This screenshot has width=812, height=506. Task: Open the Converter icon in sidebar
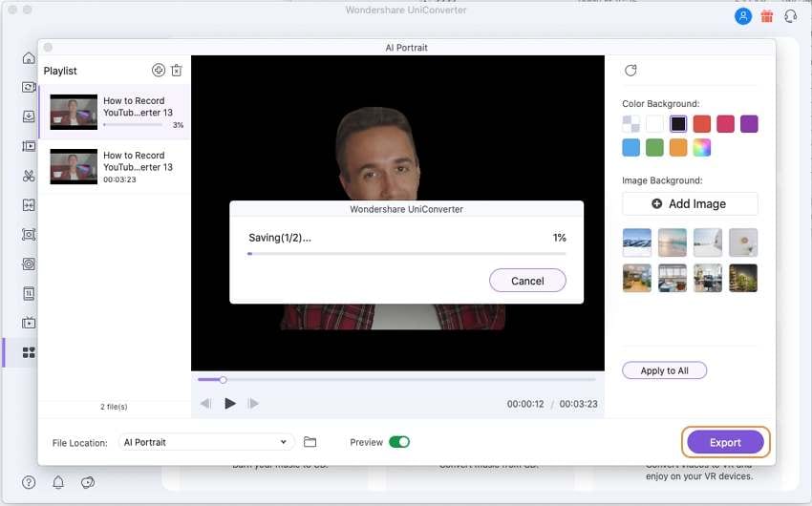click(x=29, y=87)
